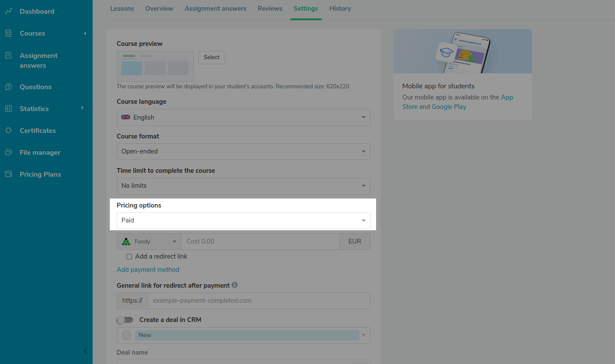Switch to the Lessons tab
The height and width of the screenshot is (364, 615).
[x=122, y=9]
